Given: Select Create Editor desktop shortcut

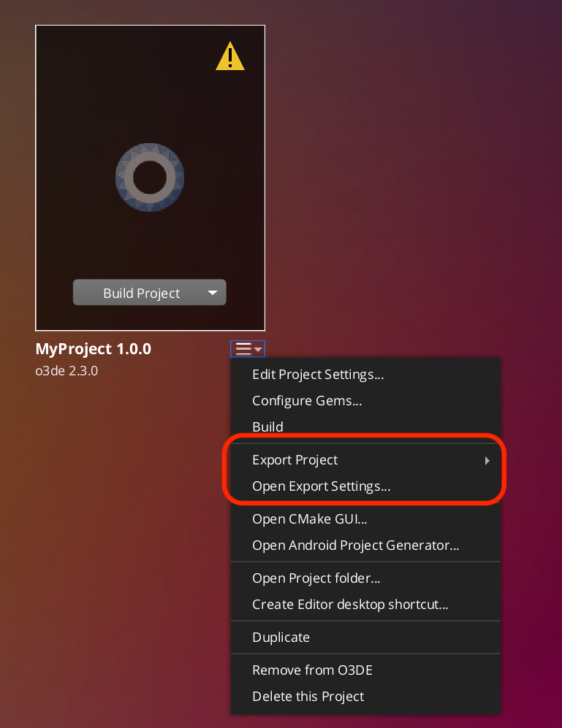Looking at the screenshot, I should pos(350,604).
